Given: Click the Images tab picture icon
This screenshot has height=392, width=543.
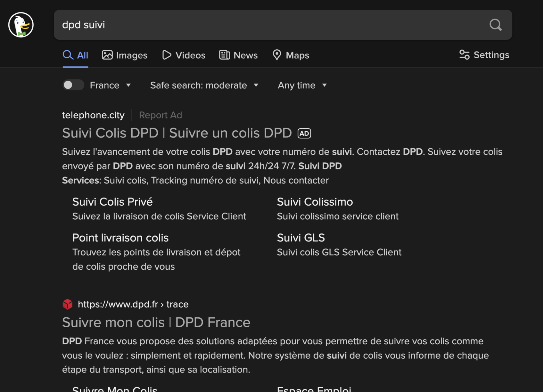Looking at the screenshot, I should [x=107, y=55].
